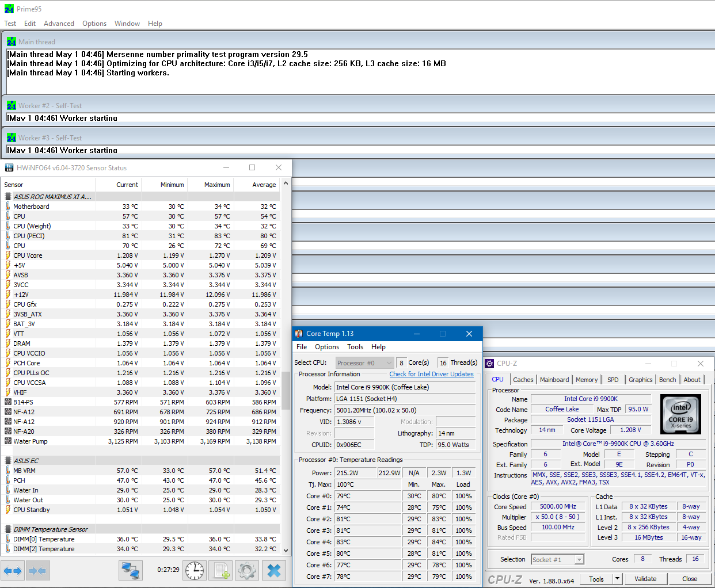This screenshot has width=715, height=588.
Task: Expand the arrow next to CPU-Z Tools
Action: point(617,579)
